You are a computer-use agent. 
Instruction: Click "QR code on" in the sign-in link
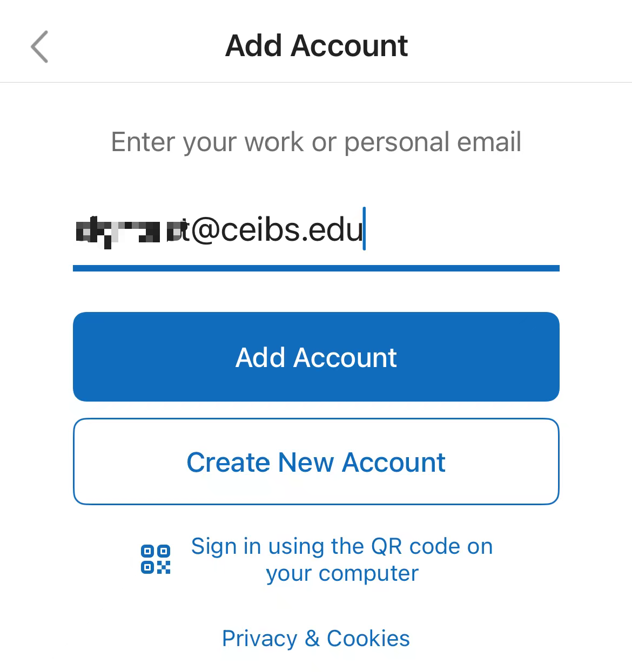(x=432, y=546)
